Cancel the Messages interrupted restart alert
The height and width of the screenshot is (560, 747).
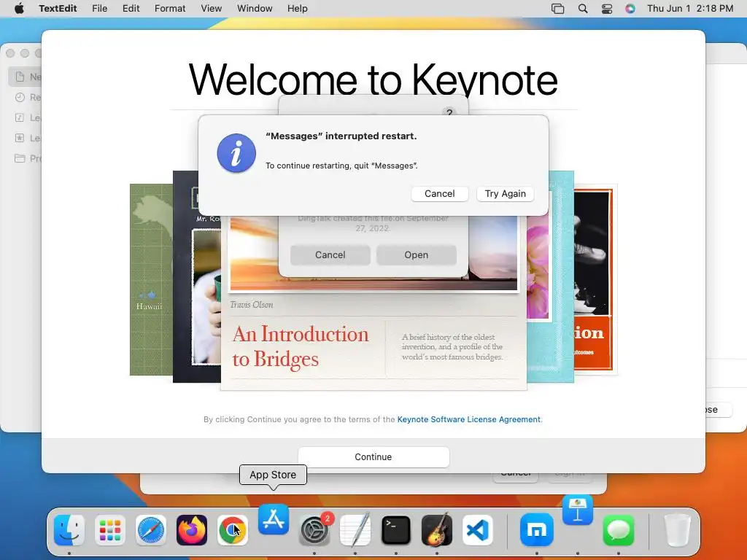440,194
